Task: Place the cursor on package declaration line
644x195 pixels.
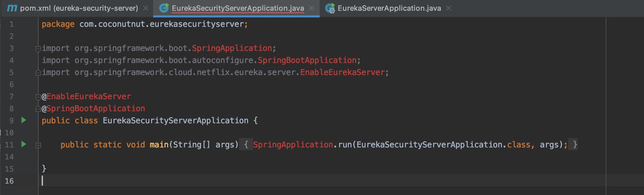Action: tap(144, 24)
